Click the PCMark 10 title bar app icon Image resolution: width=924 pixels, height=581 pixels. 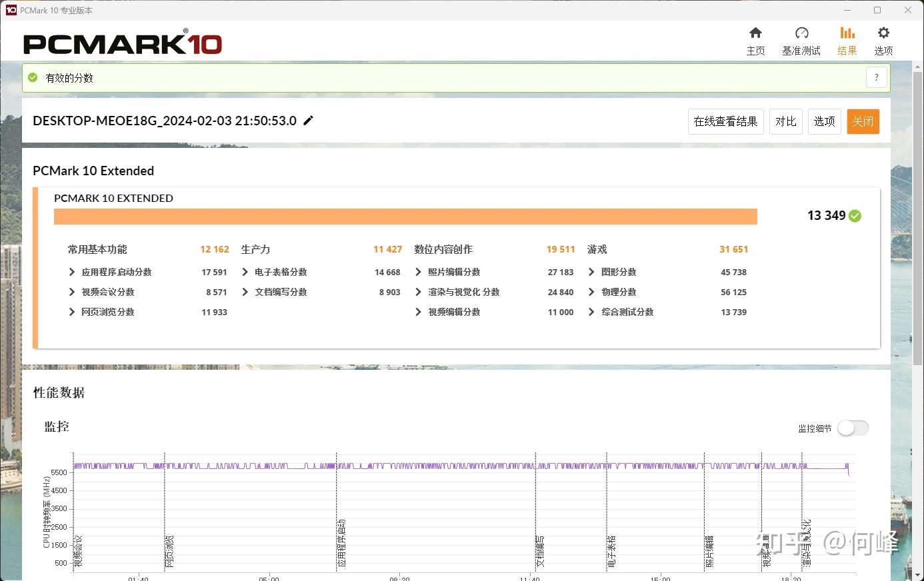point(11,10)
